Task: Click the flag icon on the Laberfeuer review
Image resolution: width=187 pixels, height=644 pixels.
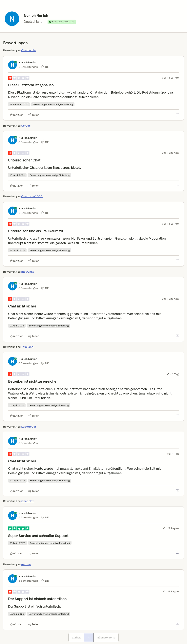Action: (x=177, y=491)
